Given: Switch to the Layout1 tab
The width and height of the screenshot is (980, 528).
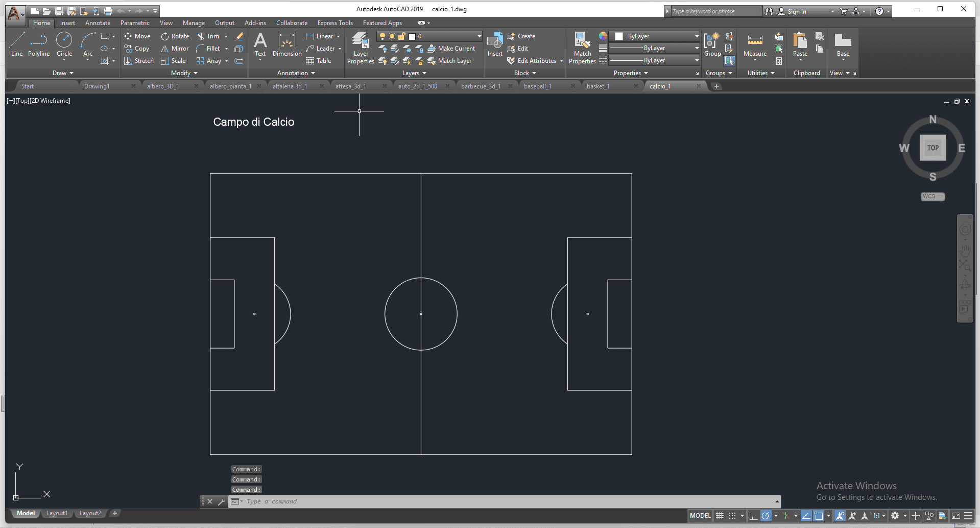Looking at the screenshot, I should pyautogui.click(x=57, y=513).
